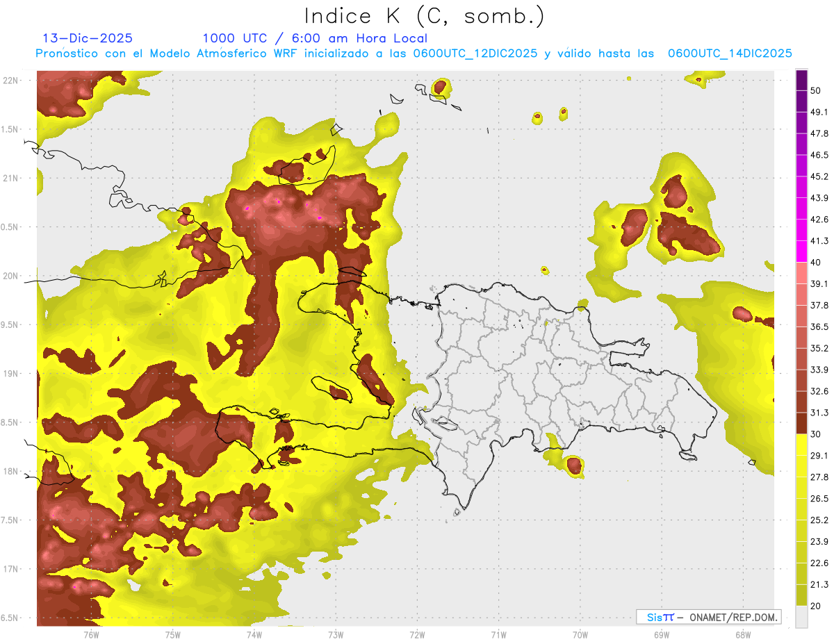Click legend value '40'

815,263
